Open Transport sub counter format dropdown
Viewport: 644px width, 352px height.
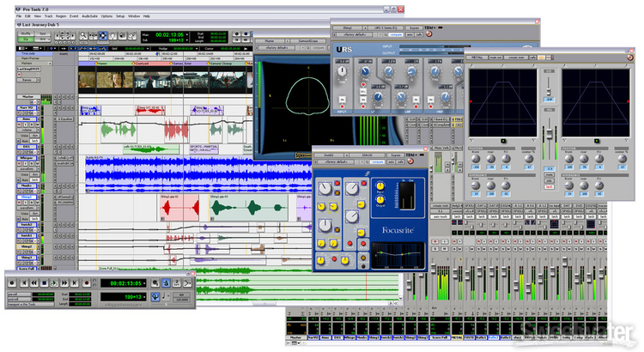point(144,297)
